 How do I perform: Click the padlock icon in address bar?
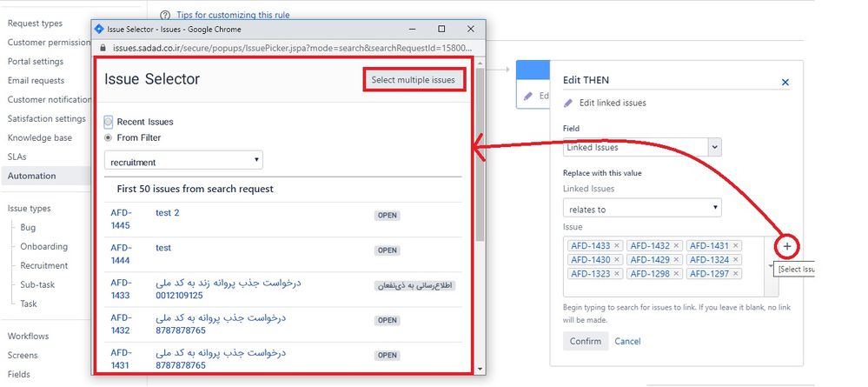tap(103, 48)
